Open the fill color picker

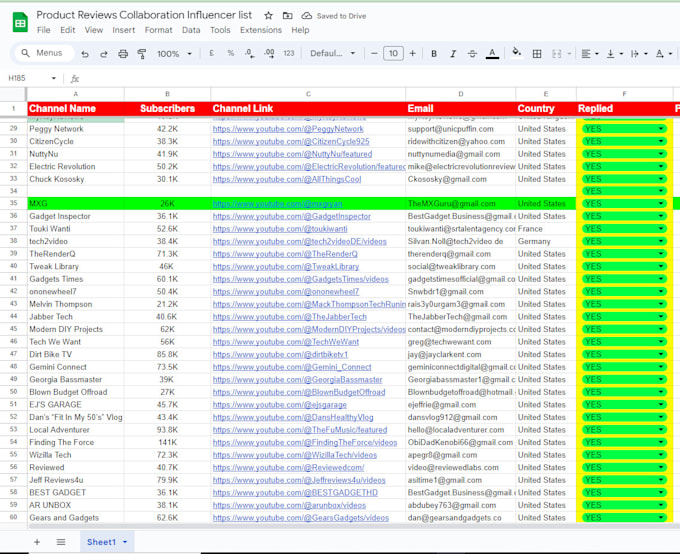pos(516,53)
